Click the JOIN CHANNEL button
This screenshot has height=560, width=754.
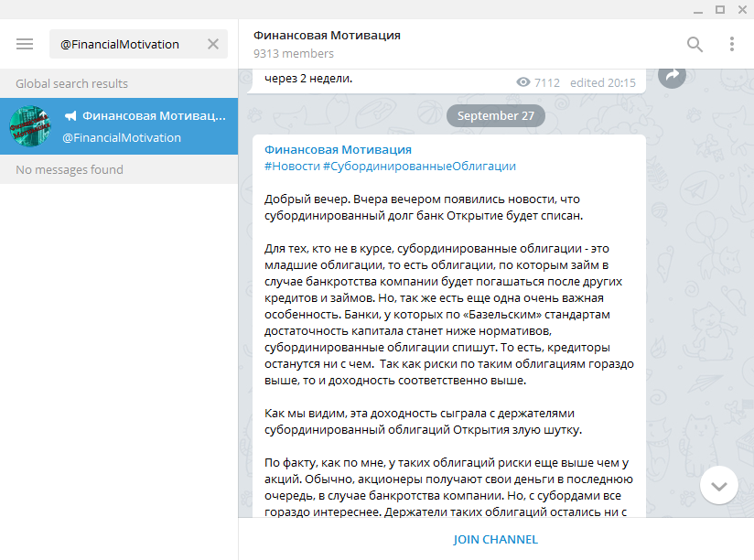pos(495,539)
